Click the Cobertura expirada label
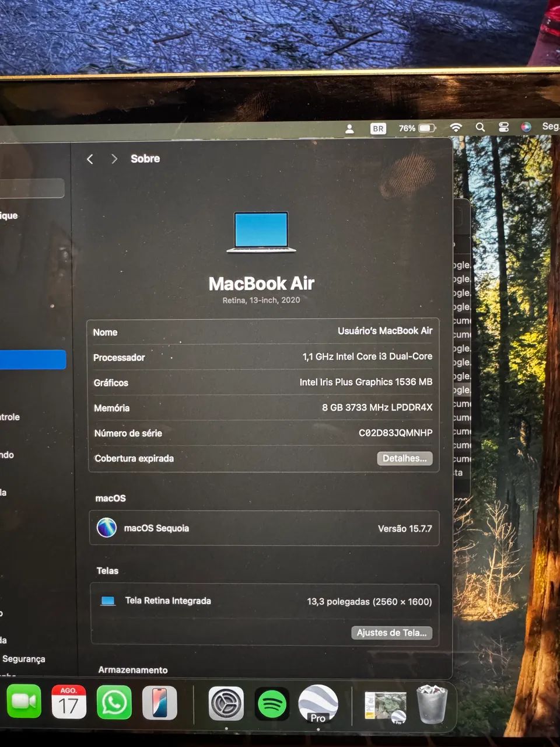This screenshot has height=747, width=560. pos(134,458)
